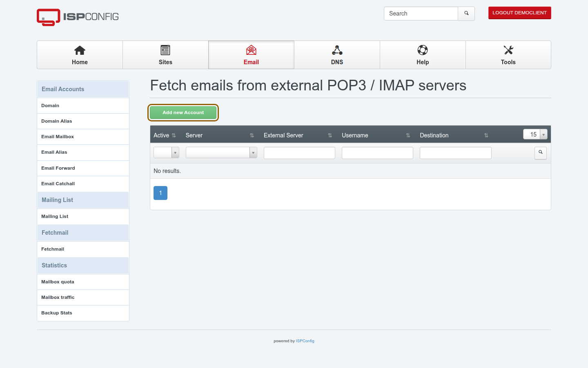This screenshot has width=588, height=368.
Task: Click the top search magnifier button
Action: pos(466,13)
